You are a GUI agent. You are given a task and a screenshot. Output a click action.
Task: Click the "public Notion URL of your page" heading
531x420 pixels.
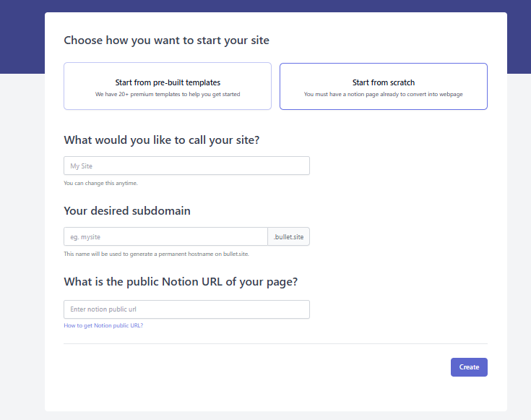[181, 281]
